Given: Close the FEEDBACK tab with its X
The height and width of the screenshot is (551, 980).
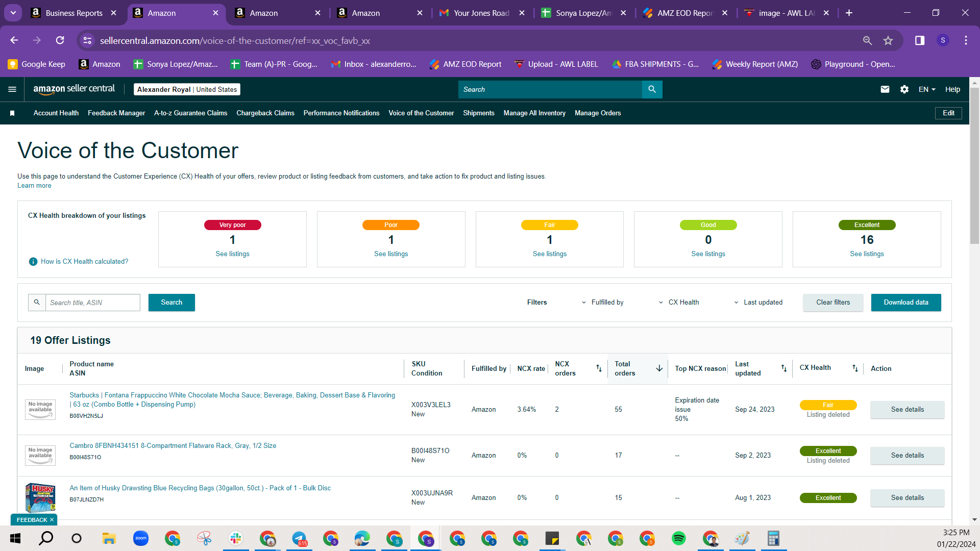Looking at the screenshot, I should [x=52, y=520].
